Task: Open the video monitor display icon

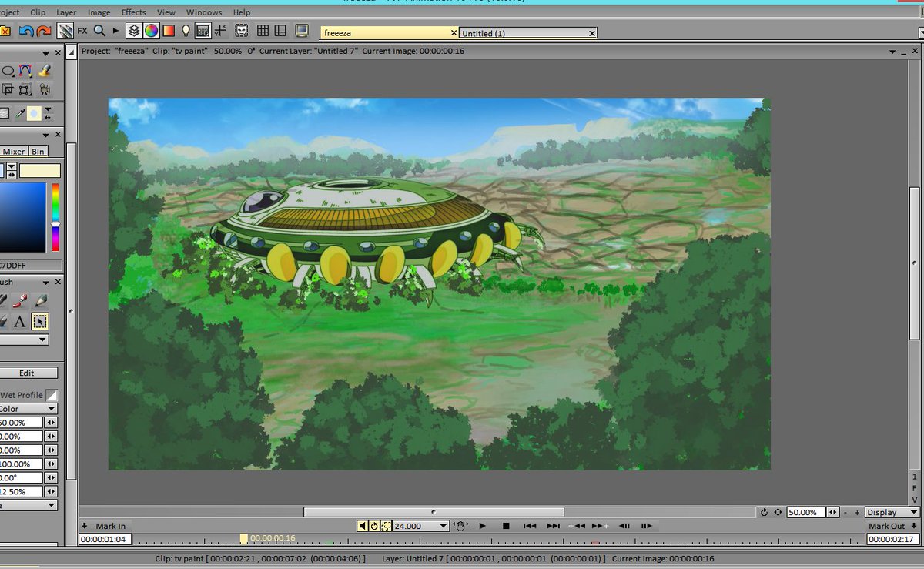Action: tap(302, 31)
